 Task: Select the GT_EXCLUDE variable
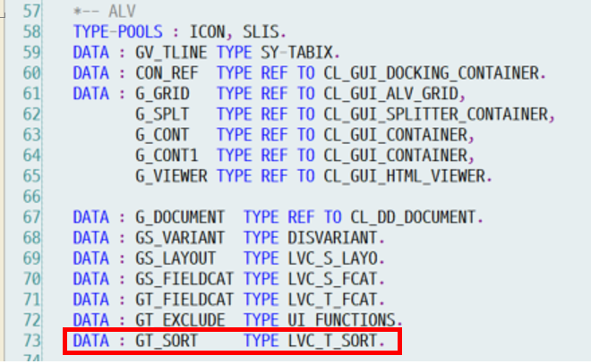(x=180, y=320)
